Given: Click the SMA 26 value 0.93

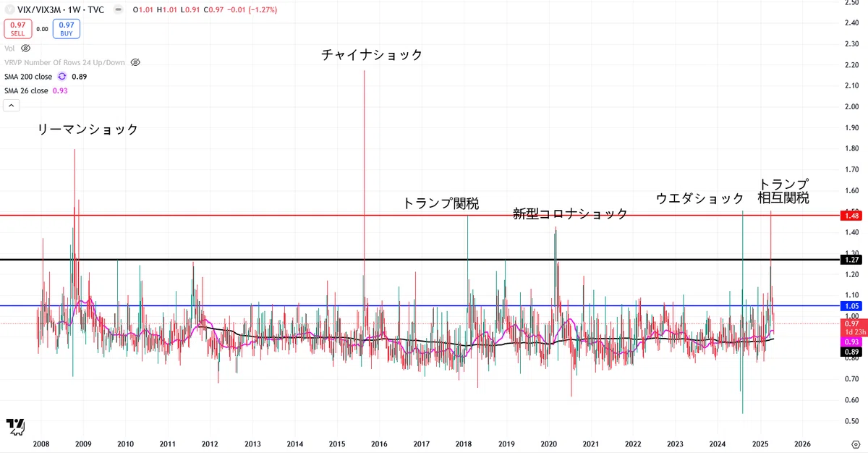Looking at the screenshot, I should (x=61, y=90).
